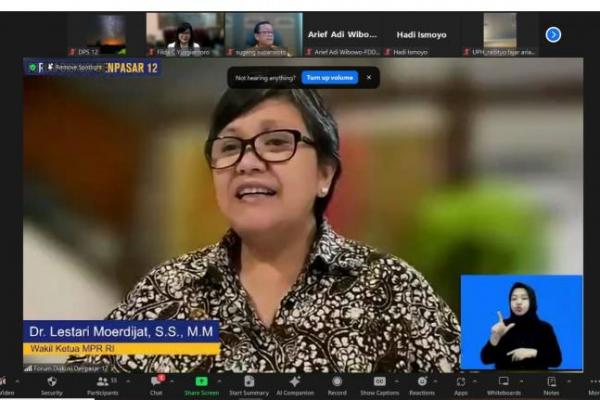This screenshot has height=400, width=600.
Task: Open the AI Companion sparkle icon
Action: (x=295, y=382)
